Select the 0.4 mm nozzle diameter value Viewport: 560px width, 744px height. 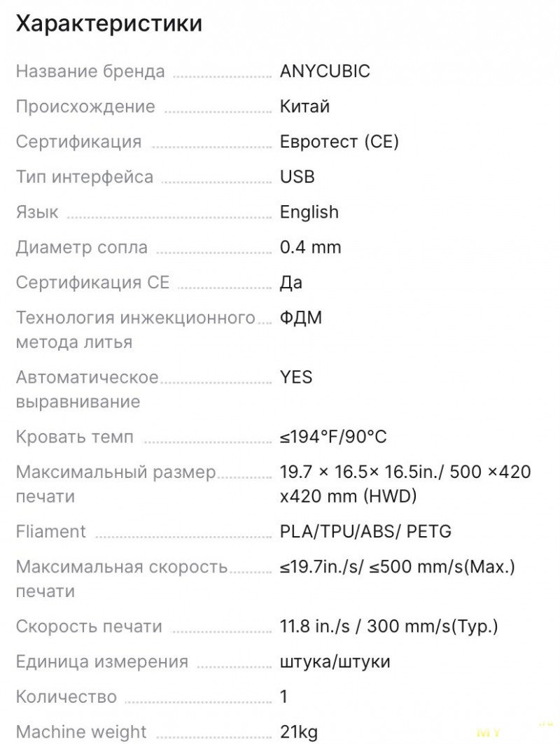click(310, 247)
